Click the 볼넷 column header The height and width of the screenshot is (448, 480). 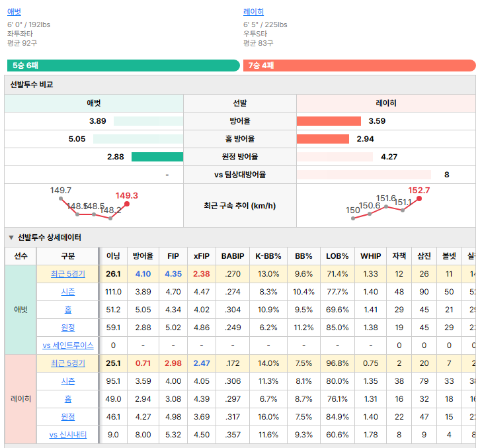point(449,256)
